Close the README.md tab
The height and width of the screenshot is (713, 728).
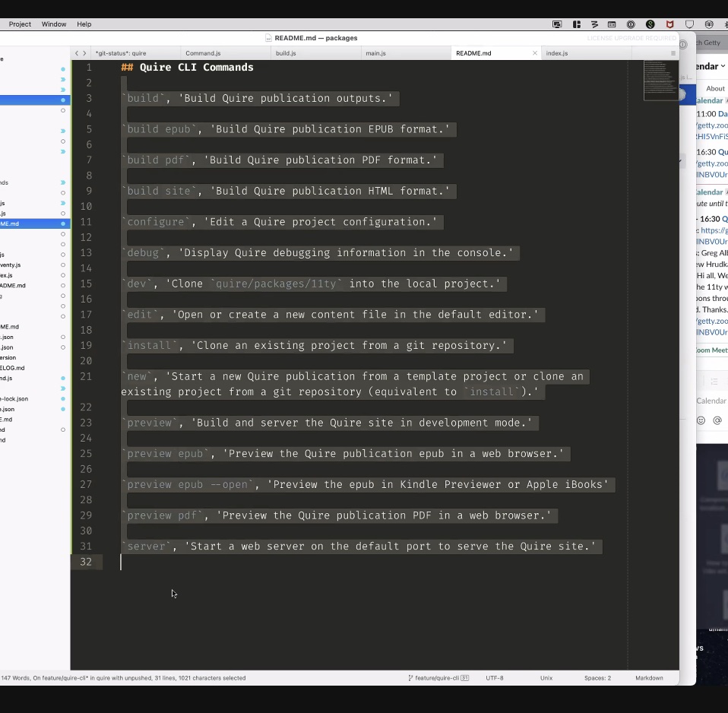click(535, 53)
